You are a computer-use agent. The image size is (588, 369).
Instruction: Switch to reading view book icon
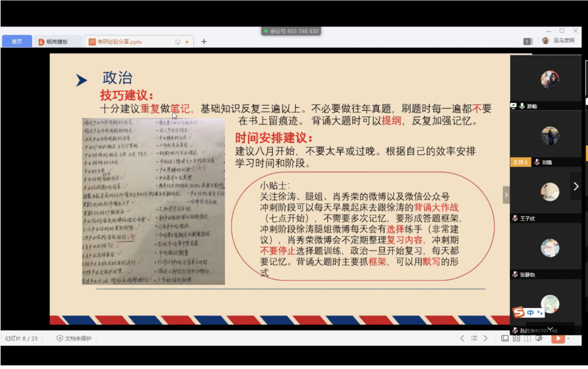[528, 338]
